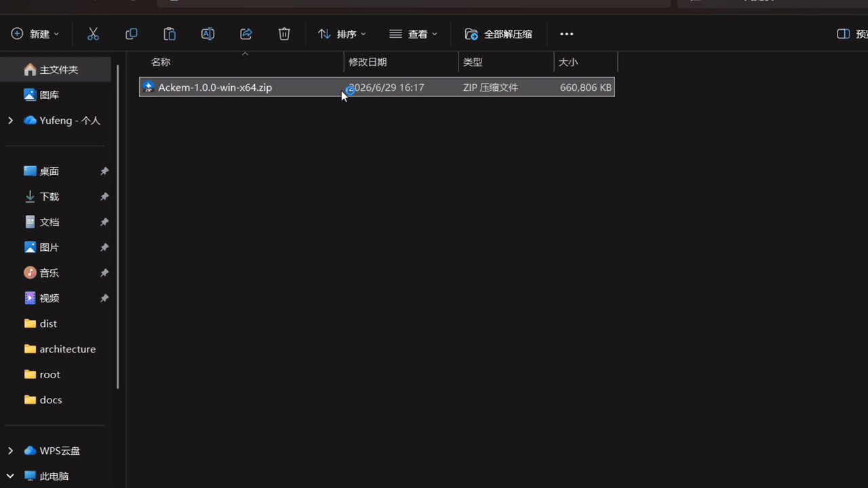Open the 查看 view dropdown
This screenshot has height=488, width=868.
pos(413,34)
